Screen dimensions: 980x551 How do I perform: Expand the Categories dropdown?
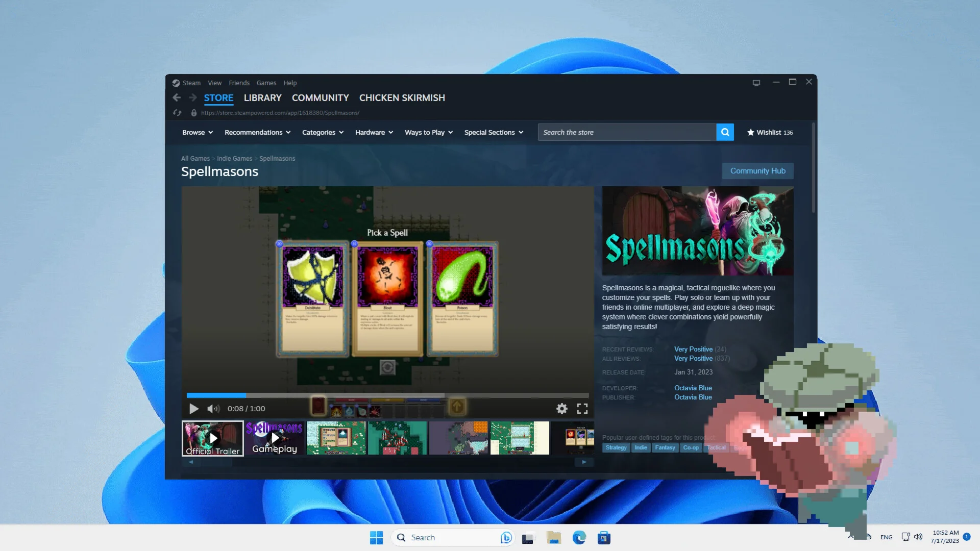point(323,132)
